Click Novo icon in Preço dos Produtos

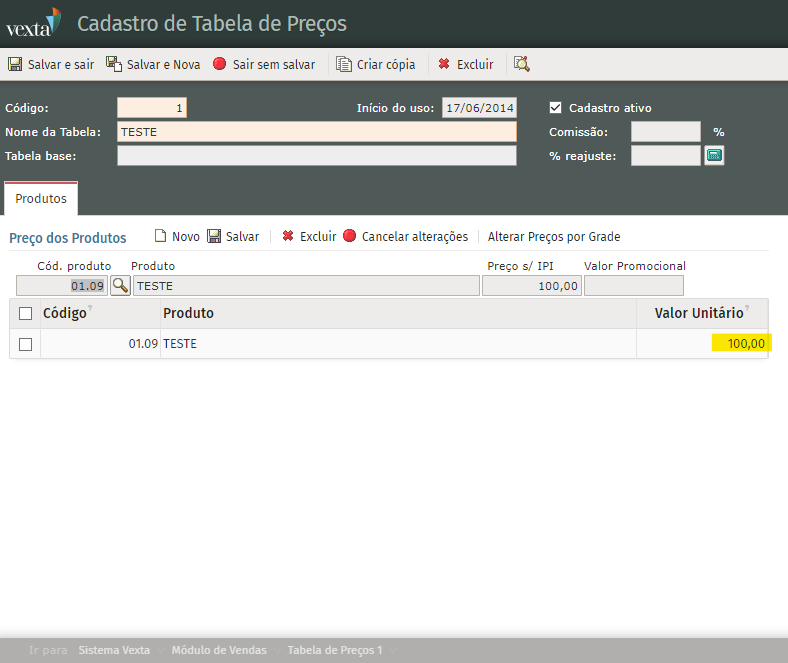click(160, 237)
